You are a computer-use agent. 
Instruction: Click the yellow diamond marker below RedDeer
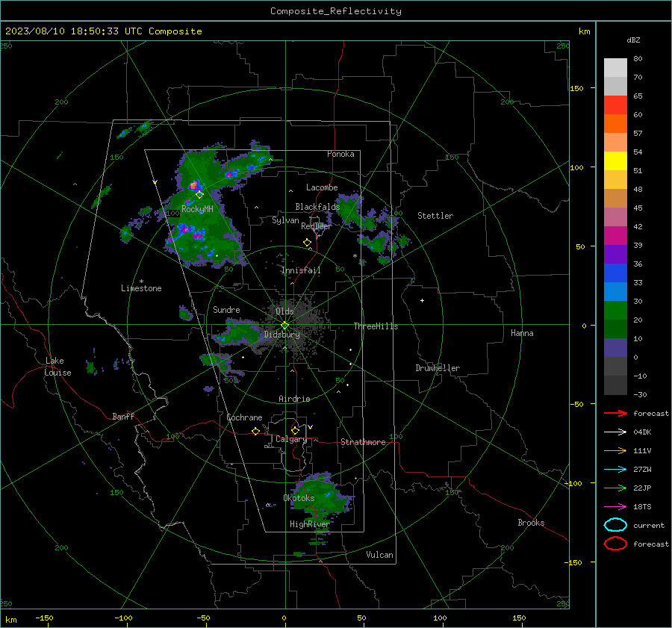pos(308,243)
